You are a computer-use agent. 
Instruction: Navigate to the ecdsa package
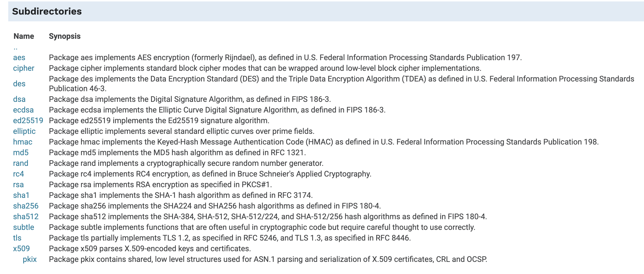click(23, 110)
